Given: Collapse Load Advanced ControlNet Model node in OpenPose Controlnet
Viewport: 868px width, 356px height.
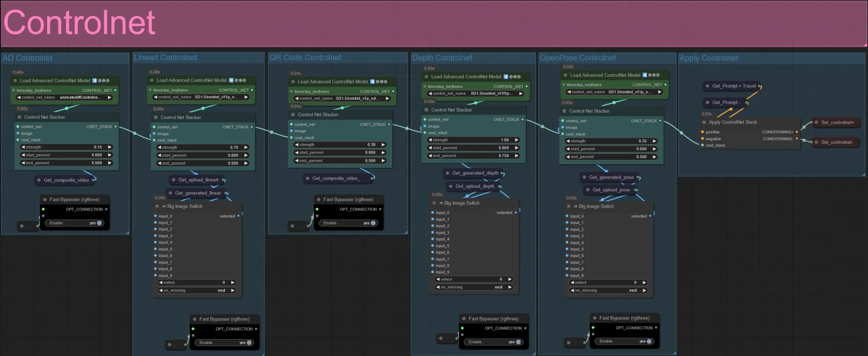Looking at the screenshot, I should [565, 75].
